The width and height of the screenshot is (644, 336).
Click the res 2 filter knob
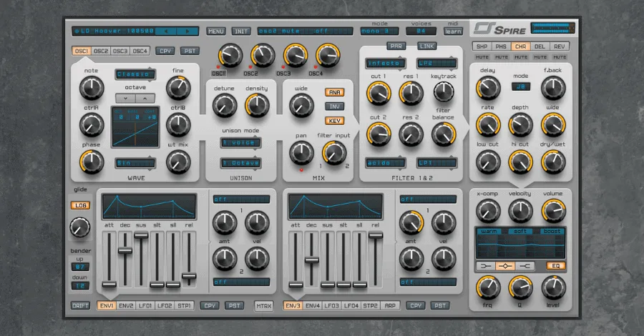tap(411, 134)
